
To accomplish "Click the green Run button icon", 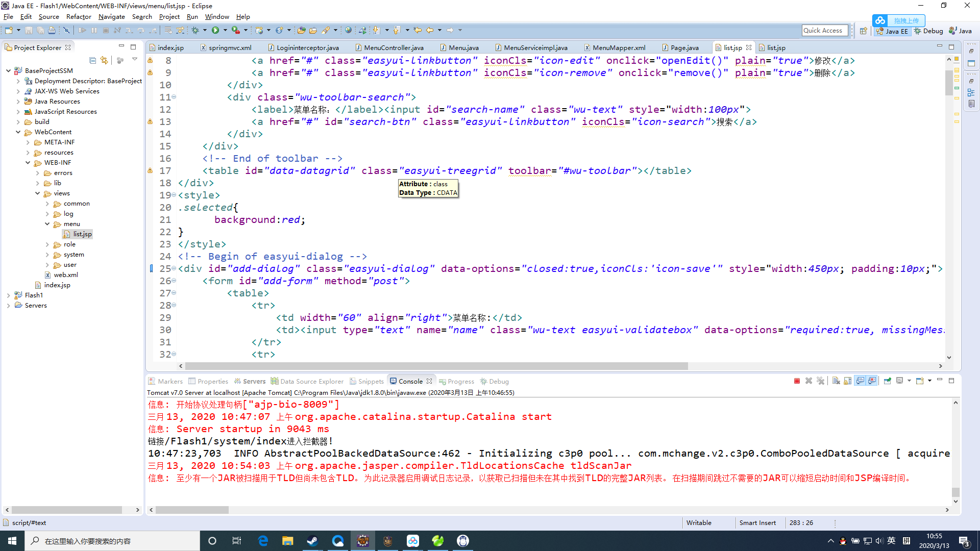I will click(x=215, y=31).
